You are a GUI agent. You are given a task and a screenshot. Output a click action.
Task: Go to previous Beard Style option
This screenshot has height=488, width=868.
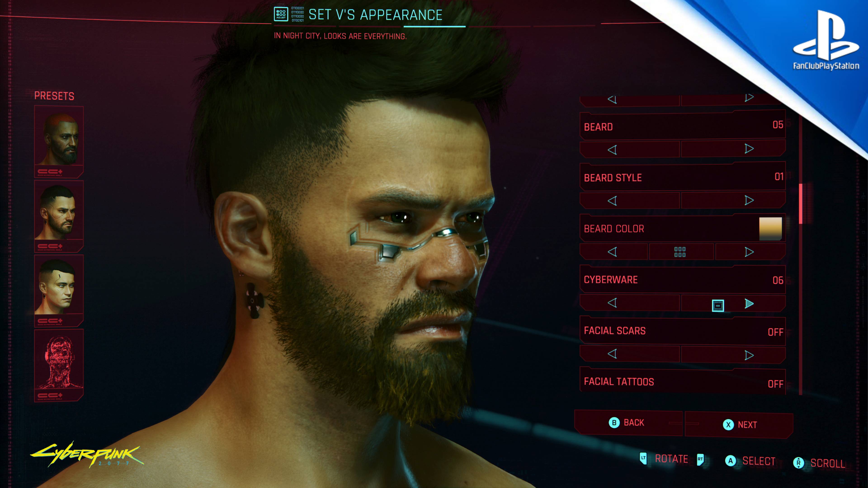612,201
